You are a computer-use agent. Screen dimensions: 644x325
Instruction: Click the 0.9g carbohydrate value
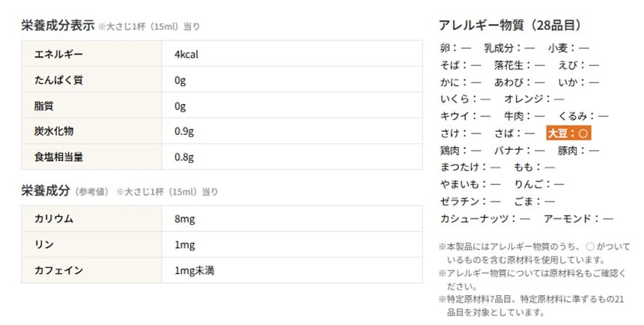[184, 131]
